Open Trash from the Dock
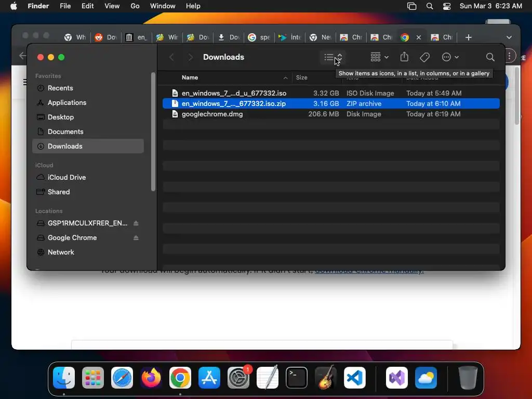Screen dimensions: 532x399 pyautogui.click(x=468, y=378)
